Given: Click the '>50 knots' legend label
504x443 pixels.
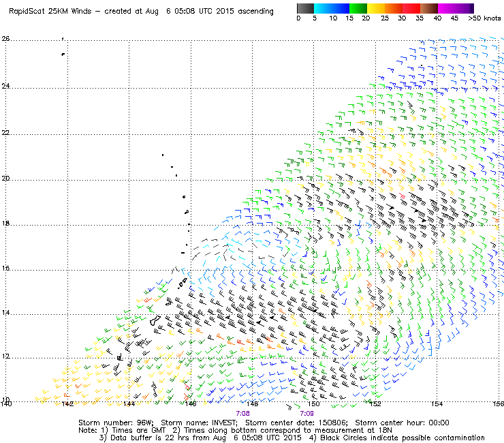Looking at the screenshot, I should tap(484, 18).
